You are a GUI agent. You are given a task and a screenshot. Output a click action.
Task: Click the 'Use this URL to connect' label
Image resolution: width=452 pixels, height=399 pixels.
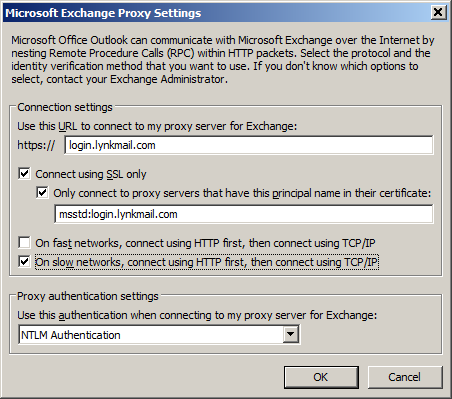[x=157, y=126]
